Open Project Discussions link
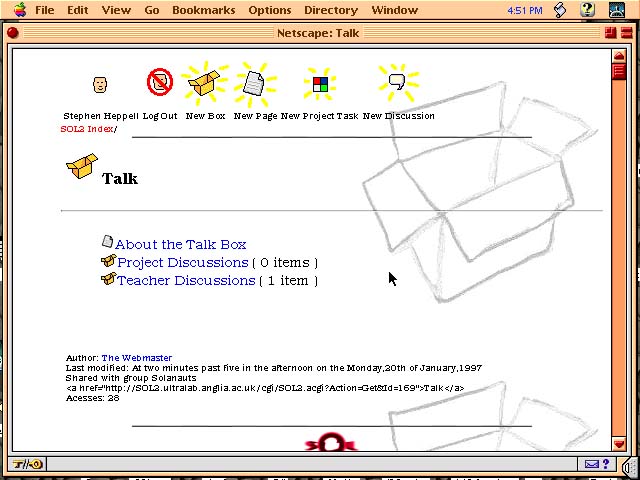The height and width of the screenshot is (480, 640). click(x=183, y=262)
